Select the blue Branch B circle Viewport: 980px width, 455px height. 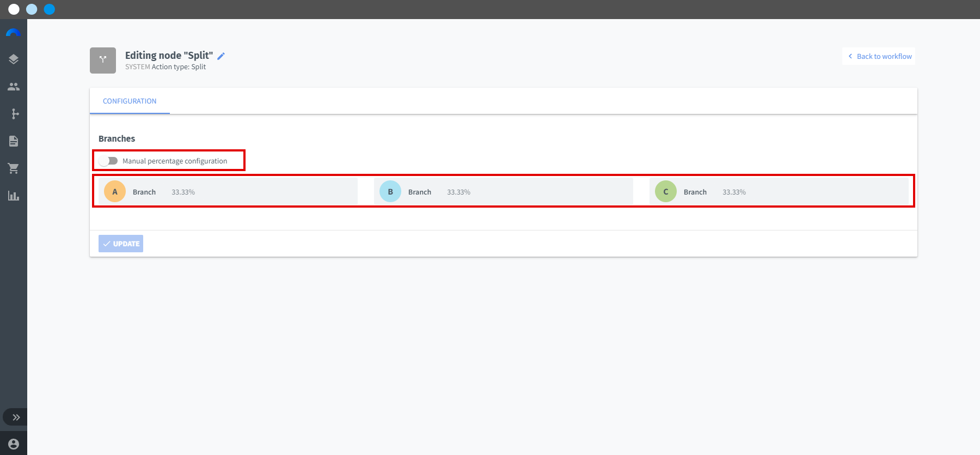(x=390, y=192)
